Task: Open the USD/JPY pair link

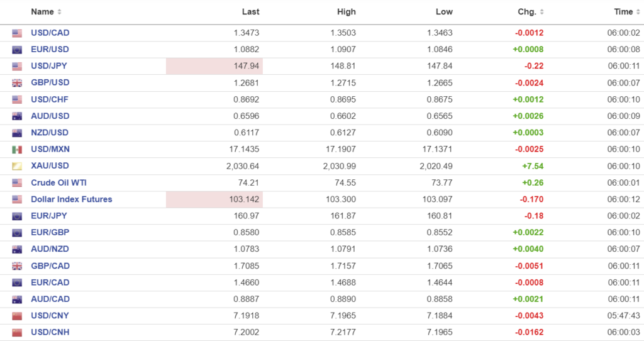Action: (50, 66)
